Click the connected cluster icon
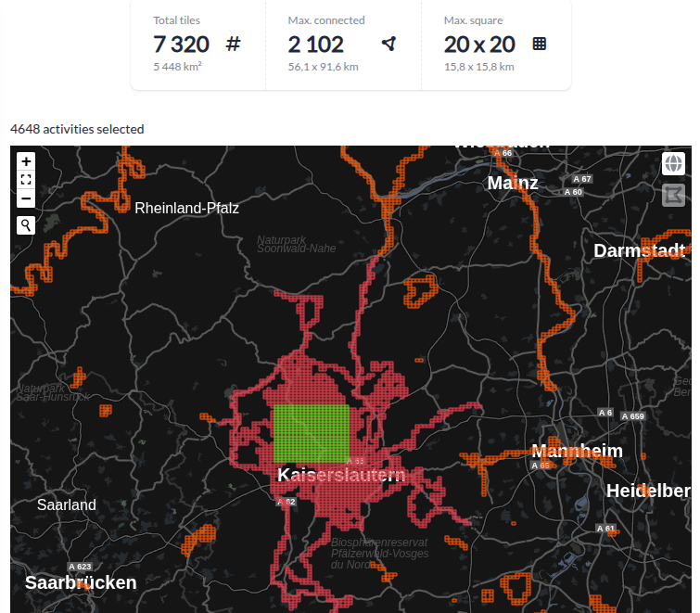The height and width of the screenshot is (613, 700). [388, 44]
